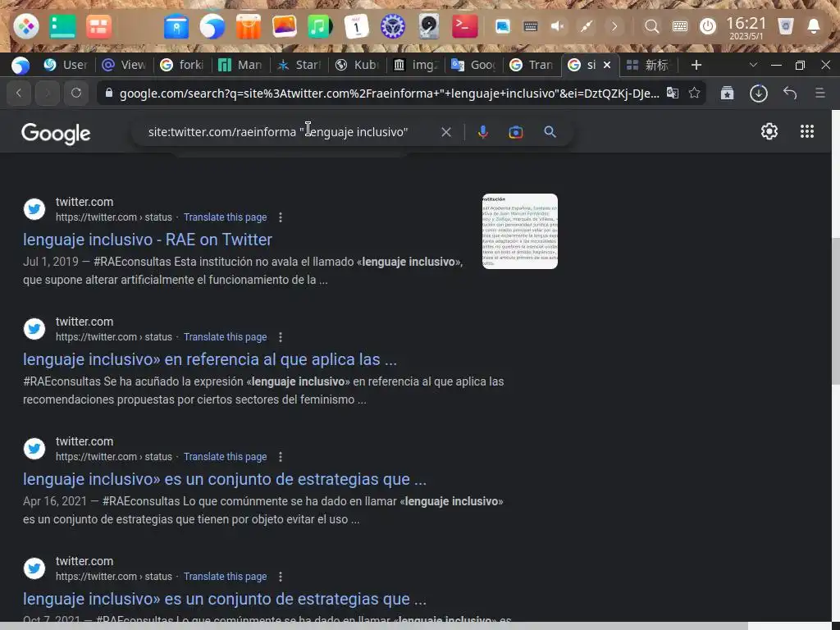Go to the Google logo homepage

56,134
